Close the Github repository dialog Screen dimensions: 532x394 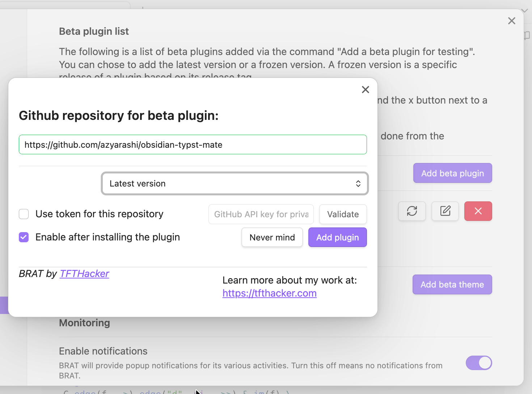pos(365,89)
